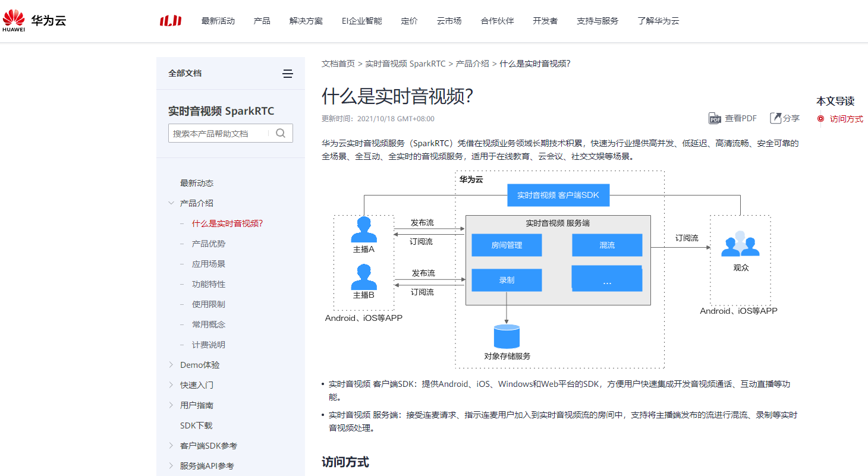Click the 录制 diagram box
This screenshot has height=476, width=868.
pyautogui.click(x=507, y=280)
